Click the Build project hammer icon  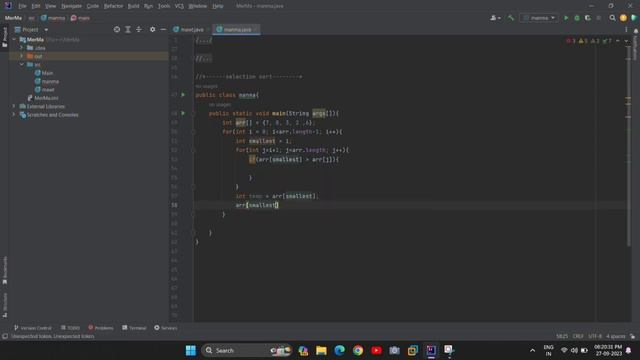point(511,18)
